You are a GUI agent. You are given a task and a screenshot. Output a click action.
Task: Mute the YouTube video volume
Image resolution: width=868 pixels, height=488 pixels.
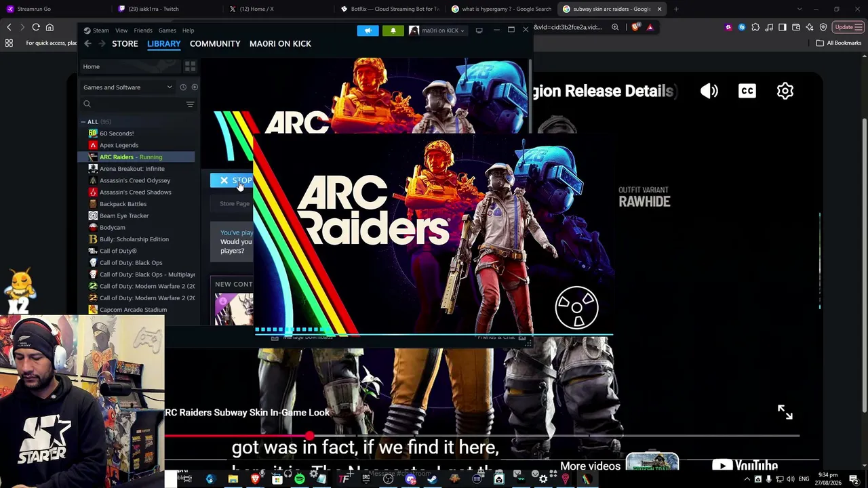tap(709, 91)
